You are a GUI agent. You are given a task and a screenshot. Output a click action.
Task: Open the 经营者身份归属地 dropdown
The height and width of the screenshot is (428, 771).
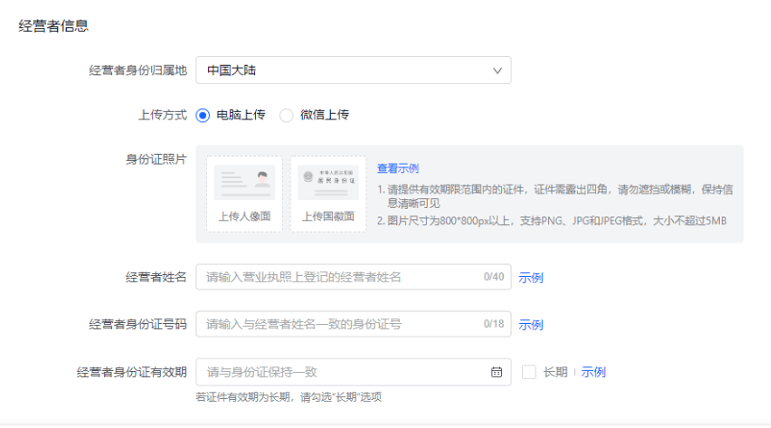click(353, 70)
